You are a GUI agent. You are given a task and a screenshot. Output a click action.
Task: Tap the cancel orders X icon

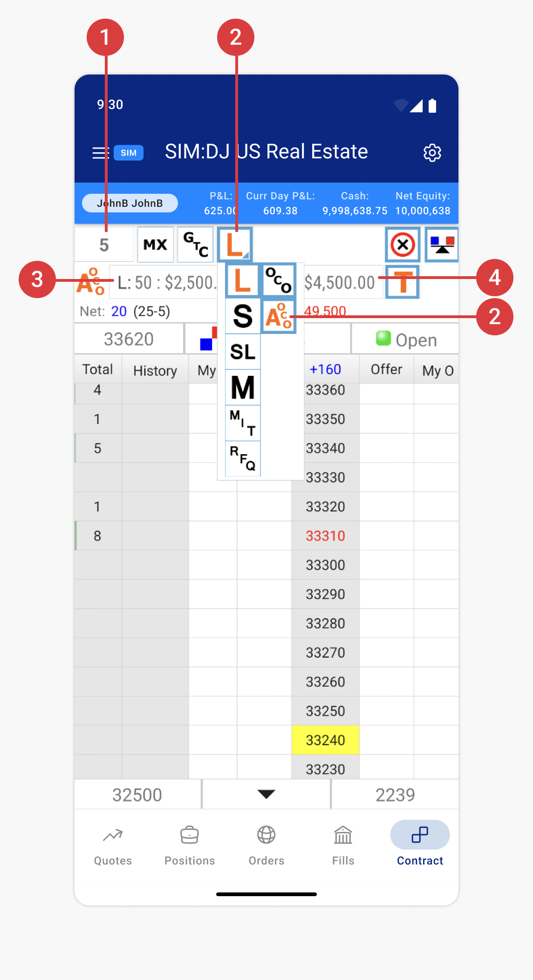click(403, 245)
